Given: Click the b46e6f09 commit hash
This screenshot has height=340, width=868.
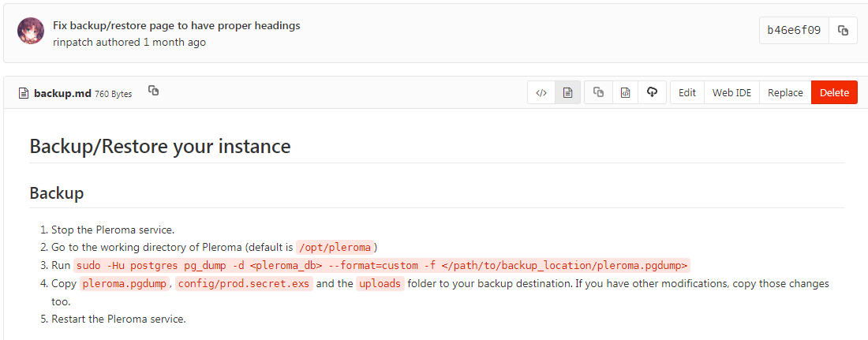Looking at the screenshot, I should click(x=794, y=31).
